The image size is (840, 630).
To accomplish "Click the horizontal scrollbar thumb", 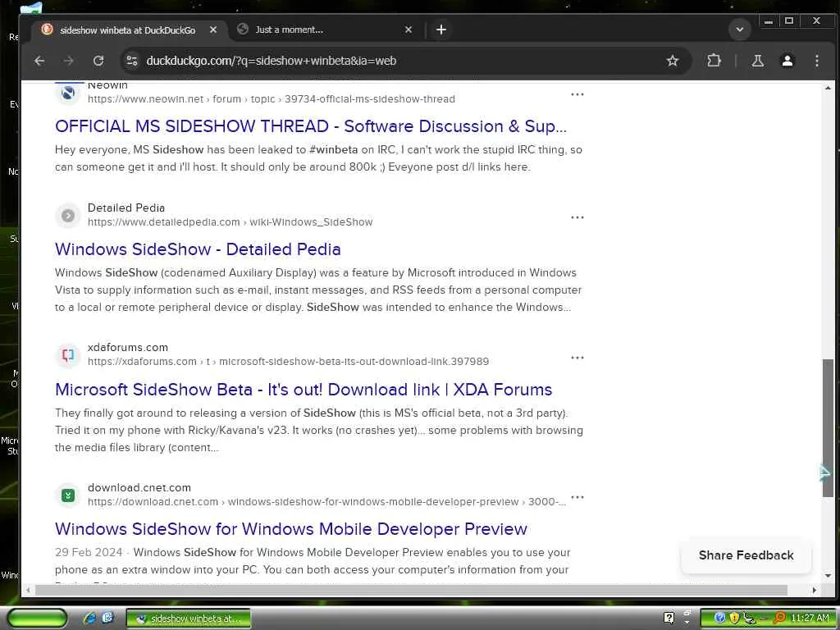I will [x=412, y=591].
